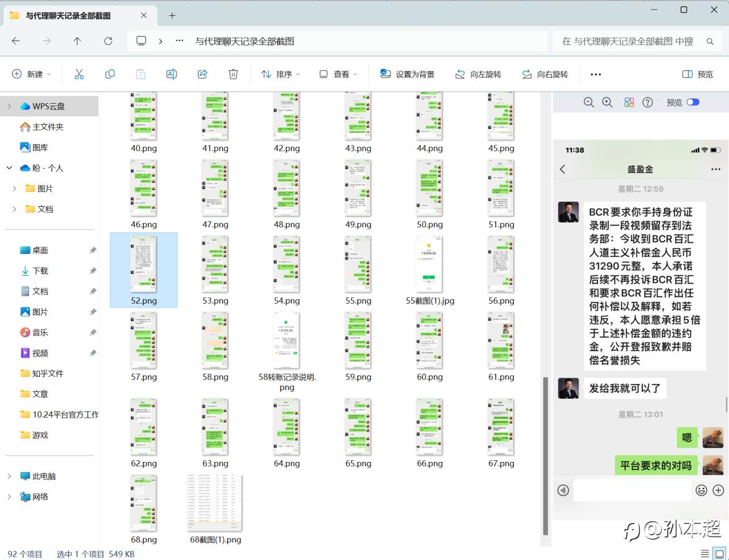Switch to details list view icon
Image resolution: width=729 pixels, height=560 pixels.
(705, 553)
